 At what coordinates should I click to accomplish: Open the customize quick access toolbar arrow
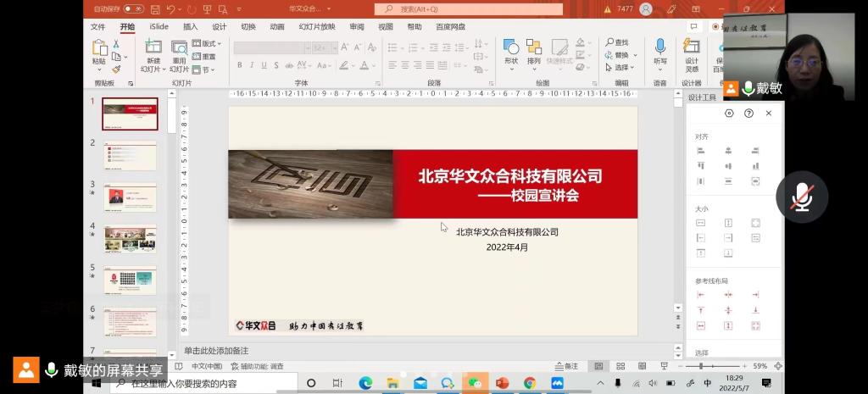pos(239,9)
